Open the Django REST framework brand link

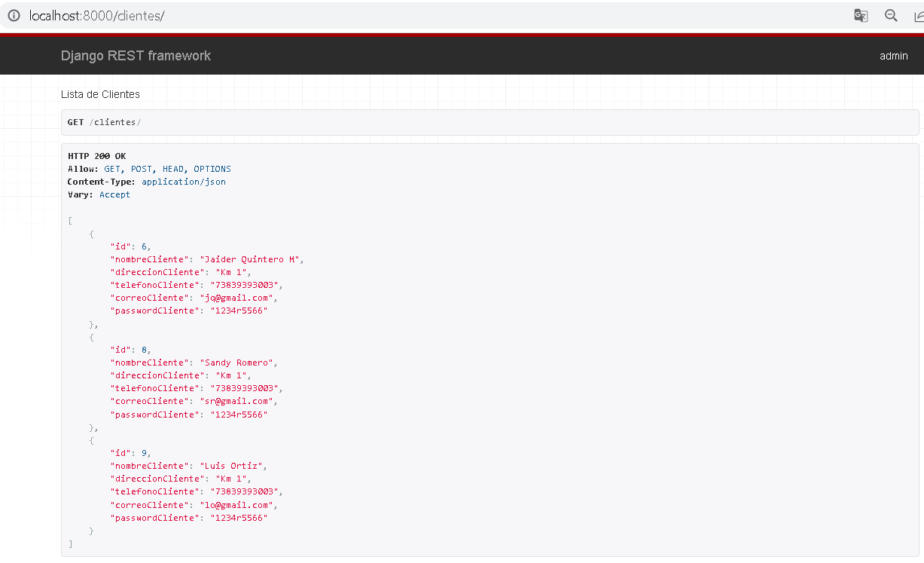pos(136,56)
